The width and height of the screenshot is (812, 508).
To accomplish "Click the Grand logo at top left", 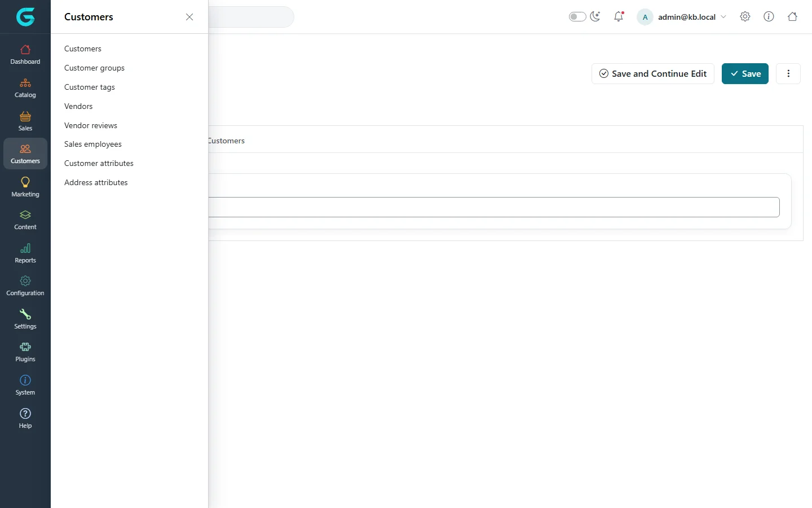I will tap(25, 17).
